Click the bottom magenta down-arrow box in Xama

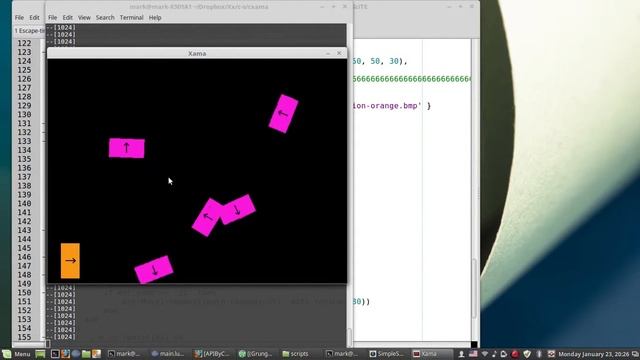pos(154,269)
